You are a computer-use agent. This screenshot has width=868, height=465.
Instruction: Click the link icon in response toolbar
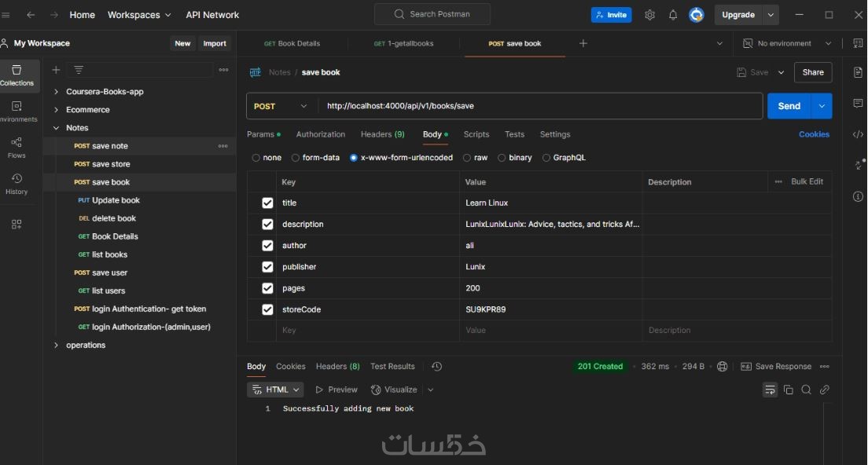824,390
